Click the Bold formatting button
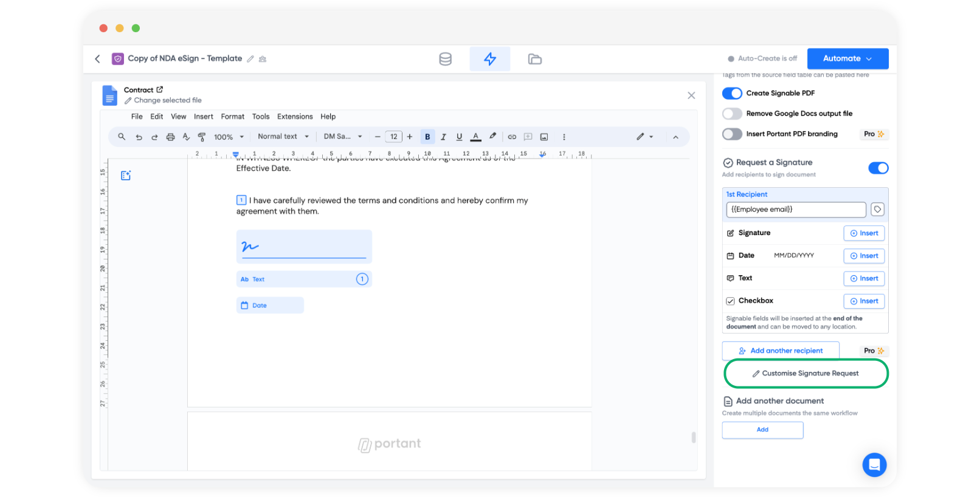The height and width of the screenshot is (497, 980). coord(427,137)
